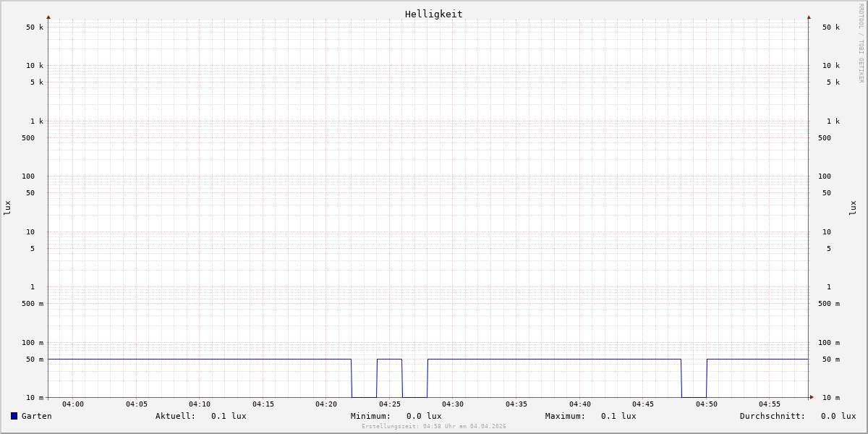Click the 04:50 time axis label
868x434 pixels.
tap(707, 404)
